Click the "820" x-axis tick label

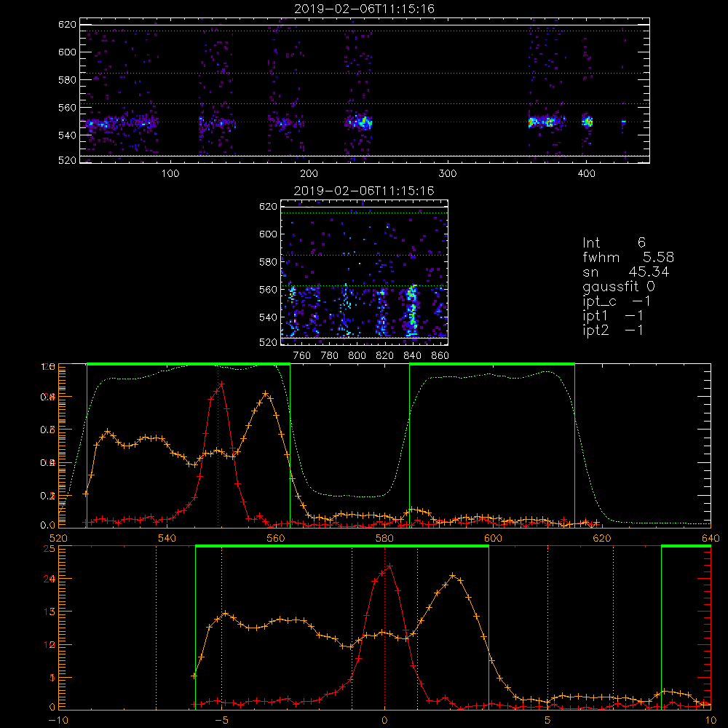click(385, 356)
